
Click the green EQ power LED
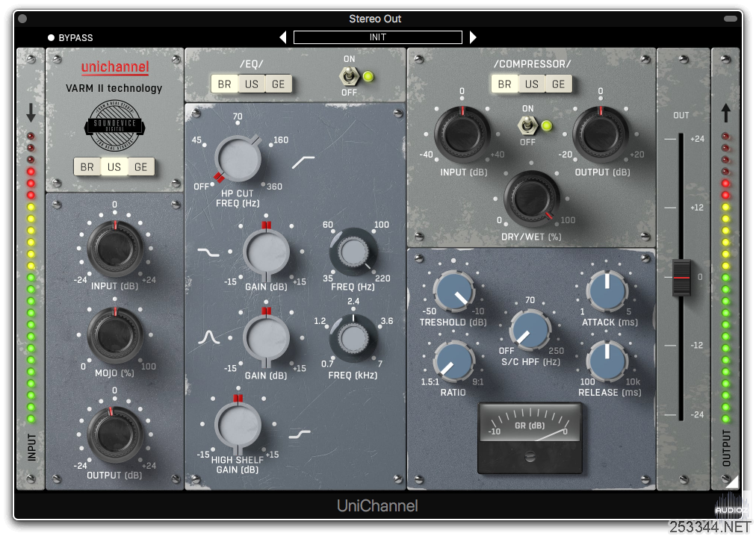pos(368,76)
